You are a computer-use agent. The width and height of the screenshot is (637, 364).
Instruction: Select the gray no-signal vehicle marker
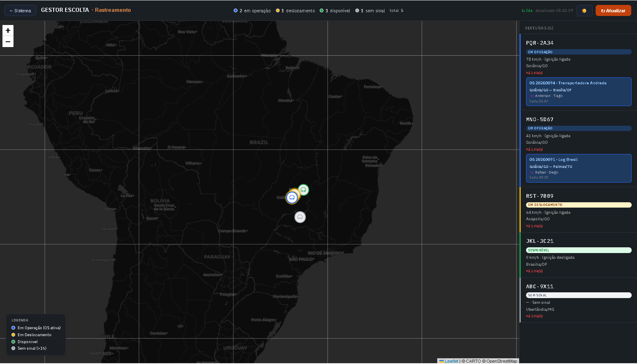coord(300,217)
